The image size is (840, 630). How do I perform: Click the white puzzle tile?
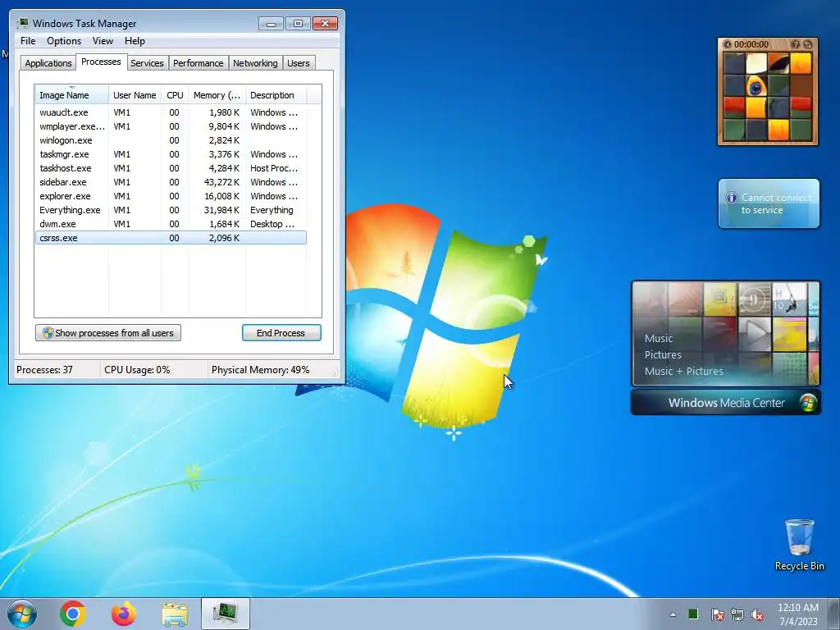coord(756,63)
